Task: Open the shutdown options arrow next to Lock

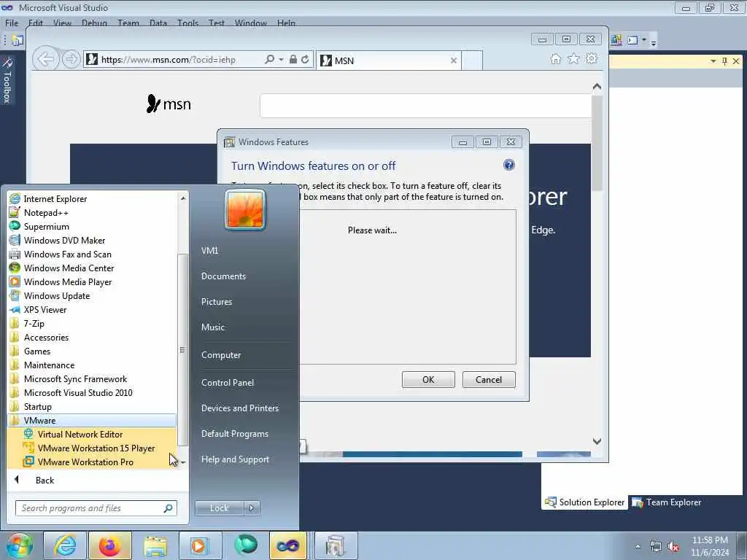Action: coord(252,508)
